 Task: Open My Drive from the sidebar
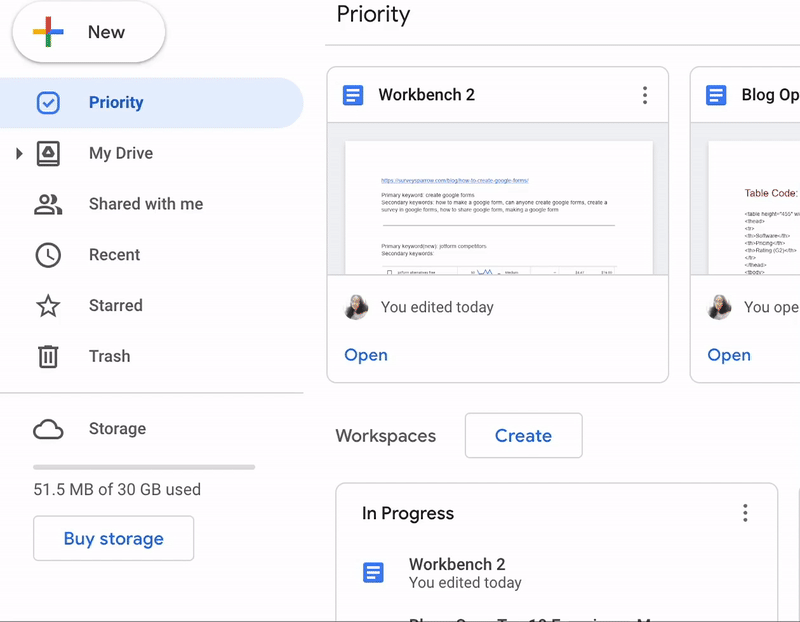[x=120, y=153]
